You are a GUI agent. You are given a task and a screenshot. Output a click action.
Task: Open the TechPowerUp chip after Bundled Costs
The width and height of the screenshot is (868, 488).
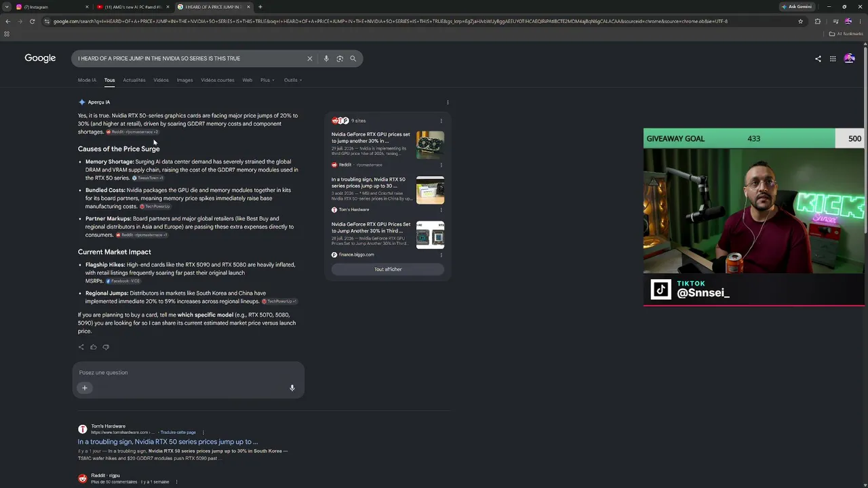click(x=155, y=207)
